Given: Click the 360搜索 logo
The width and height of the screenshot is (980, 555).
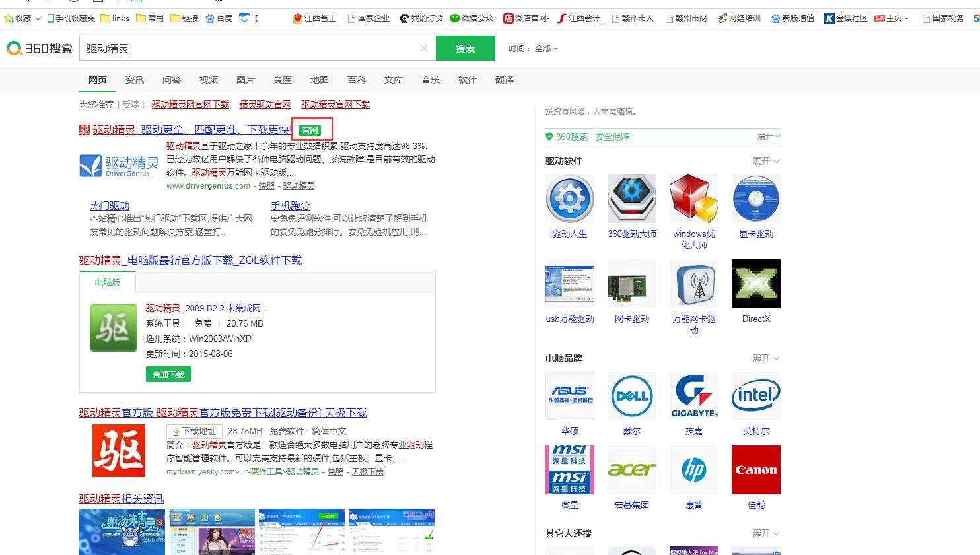Looking at the screenshot, I should 38,48.
